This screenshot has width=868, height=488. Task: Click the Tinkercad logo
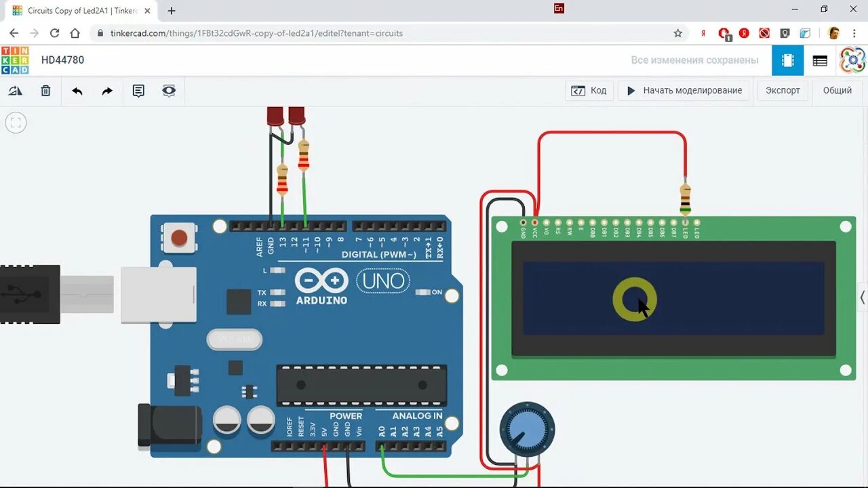[x=15, y=60]
